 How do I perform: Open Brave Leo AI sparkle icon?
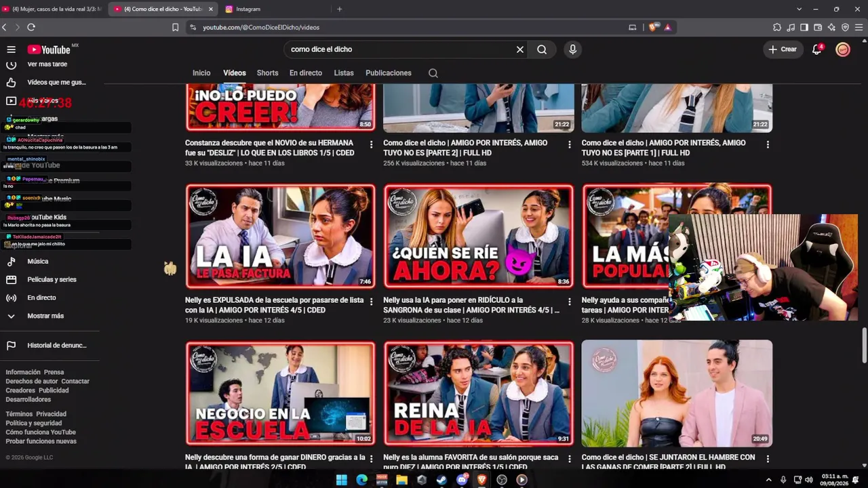point(831,27)
